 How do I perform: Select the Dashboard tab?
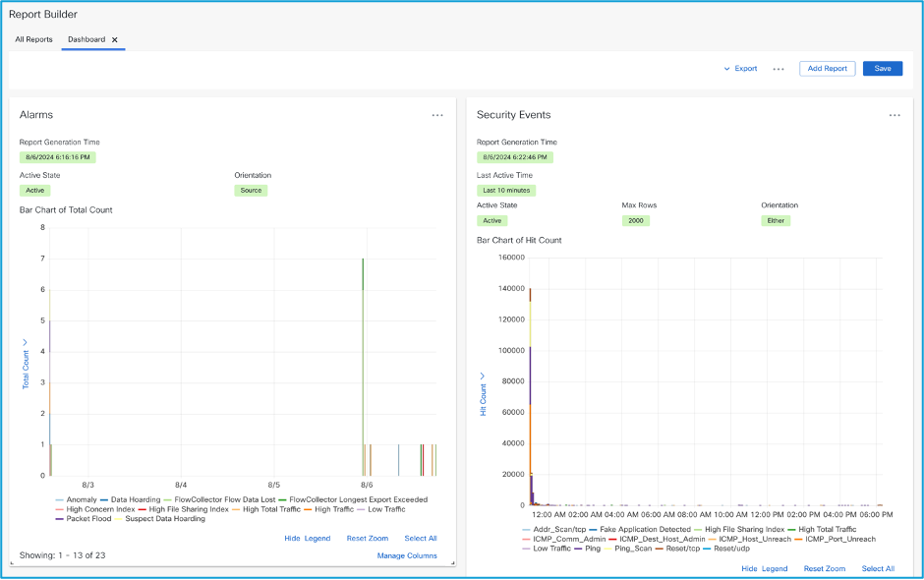coord(87,39)
